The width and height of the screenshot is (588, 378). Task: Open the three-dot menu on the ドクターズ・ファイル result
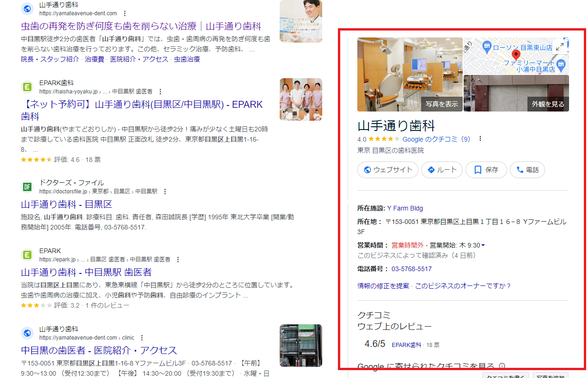165,191
